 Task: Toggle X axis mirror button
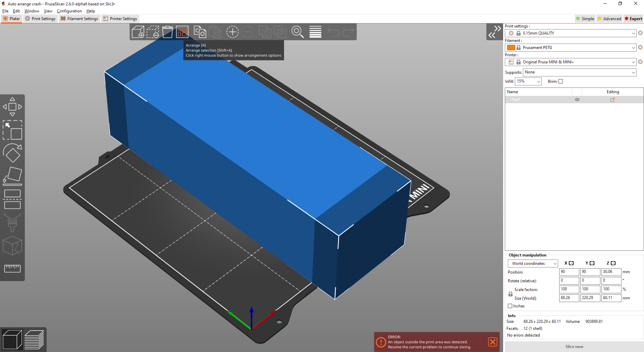pyautogui.click(x=571, y=263)
